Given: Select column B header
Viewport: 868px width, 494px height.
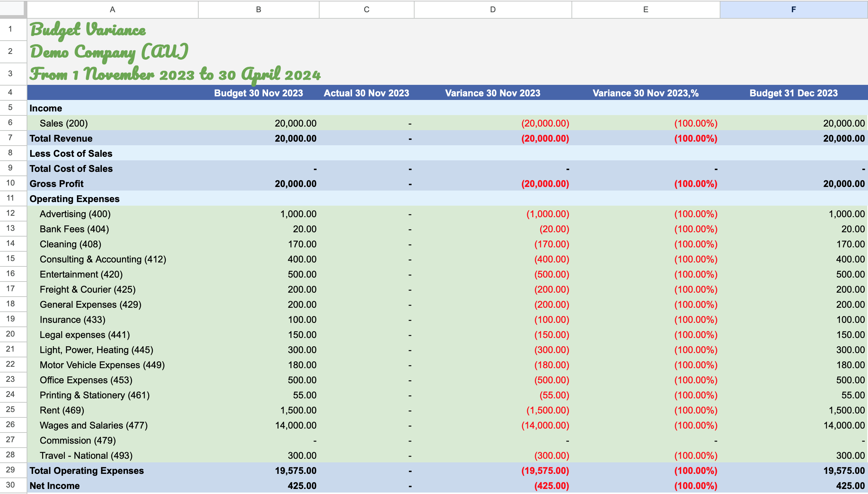Looking at the screenshot, I should click(258, 10).
